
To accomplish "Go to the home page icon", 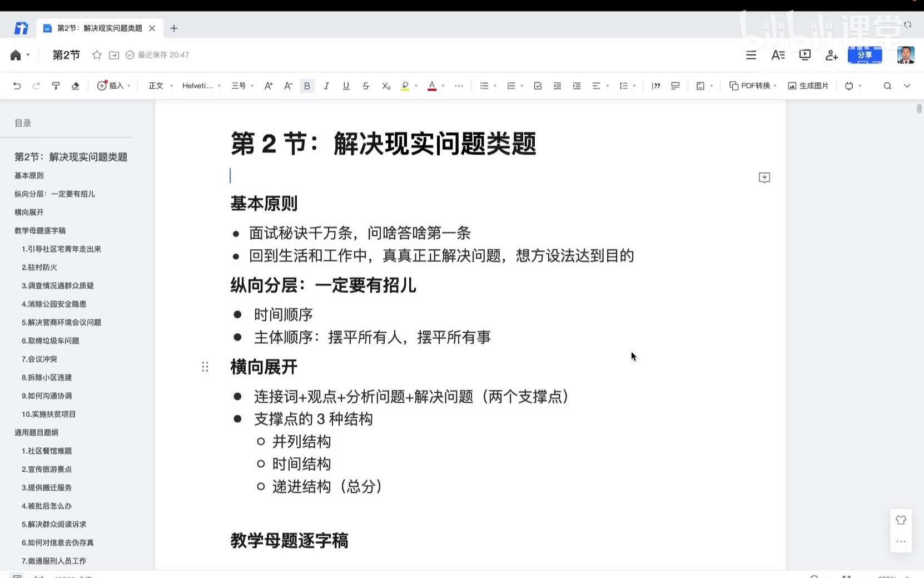I will tap(16, 55).
